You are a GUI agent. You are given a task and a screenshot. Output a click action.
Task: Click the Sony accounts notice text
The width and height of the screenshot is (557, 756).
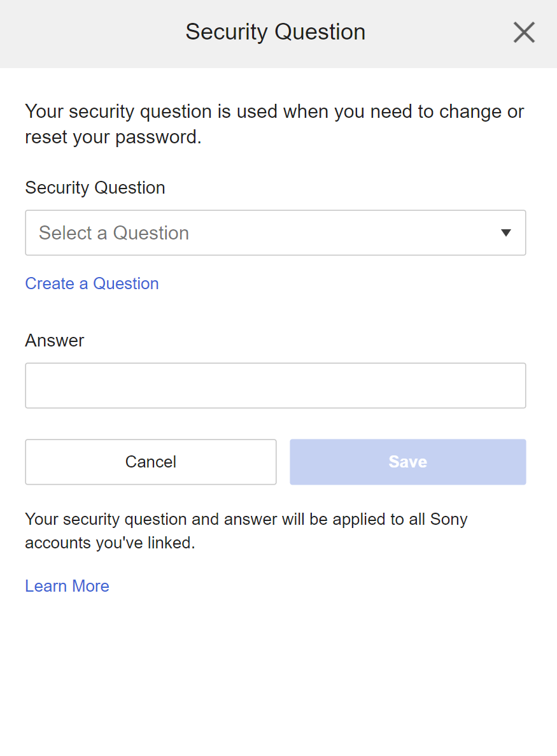[x=246, y=531]
